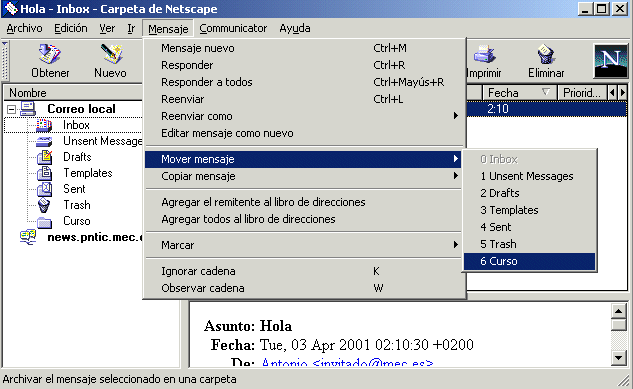633x389 pixels.
Task: Click the Inbox folder icon
Action: [44, 125]
